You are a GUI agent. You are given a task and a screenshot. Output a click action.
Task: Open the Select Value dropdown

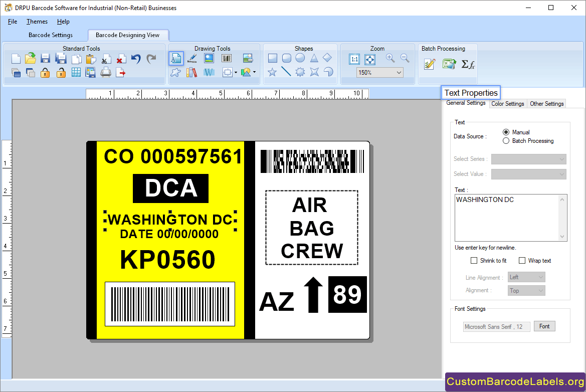(x=528, y=174)
